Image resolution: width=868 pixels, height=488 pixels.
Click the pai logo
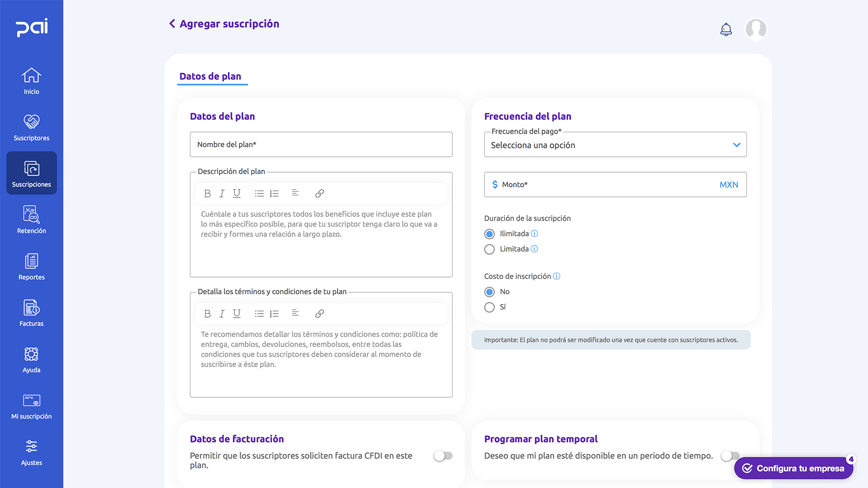(x=32, y=28)
